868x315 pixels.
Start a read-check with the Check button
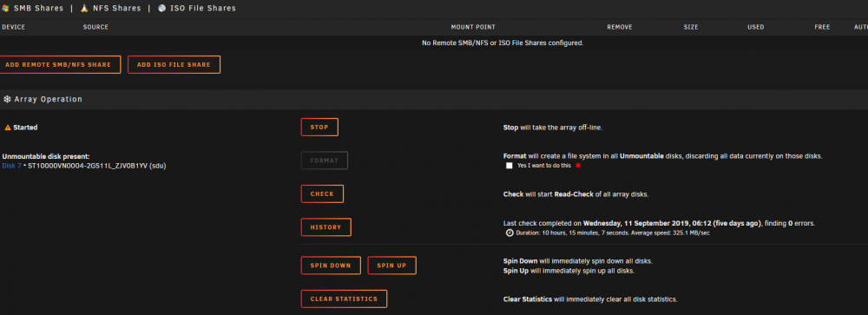click(x=322, y=194)
